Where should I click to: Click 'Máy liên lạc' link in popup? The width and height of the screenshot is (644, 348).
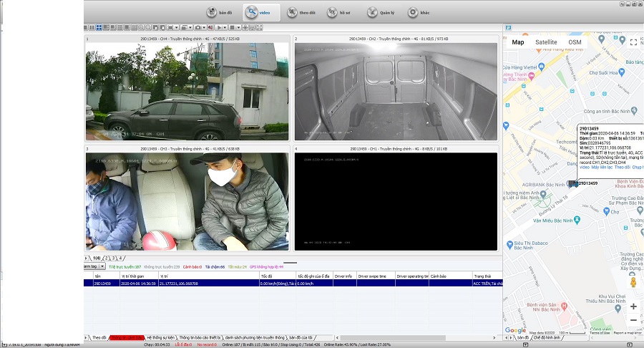coord(602,167)
